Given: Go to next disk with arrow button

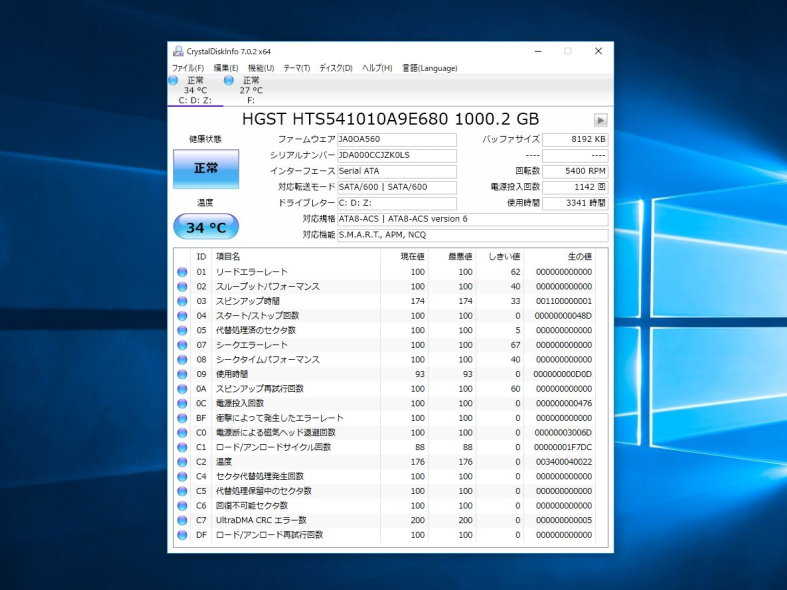Looking at the screenshot, I should (x=600, y=120).
